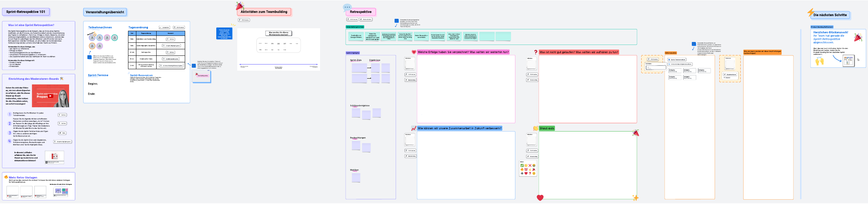Click the red heart at Shout-outs frame corner
This screenshot has height=204, width=868.
pos(540,197)
